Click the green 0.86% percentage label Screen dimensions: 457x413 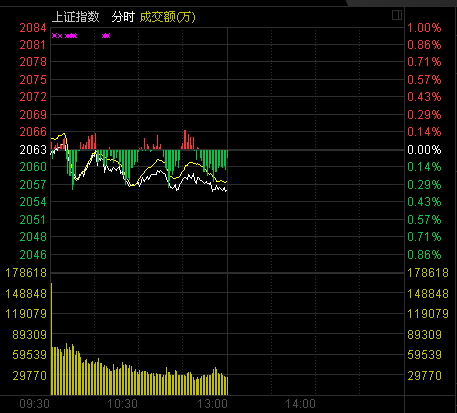tap(424, 255)
